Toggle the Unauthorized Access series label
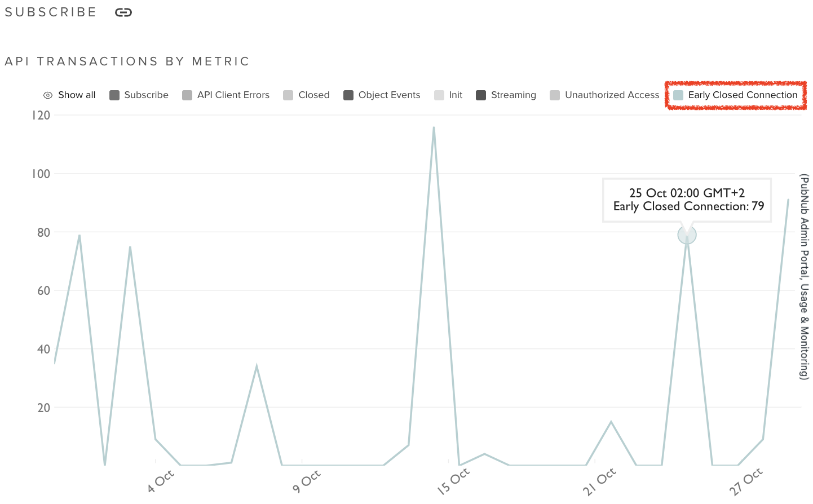Screen dimensions: 813x504 click(x=612, y=95)
